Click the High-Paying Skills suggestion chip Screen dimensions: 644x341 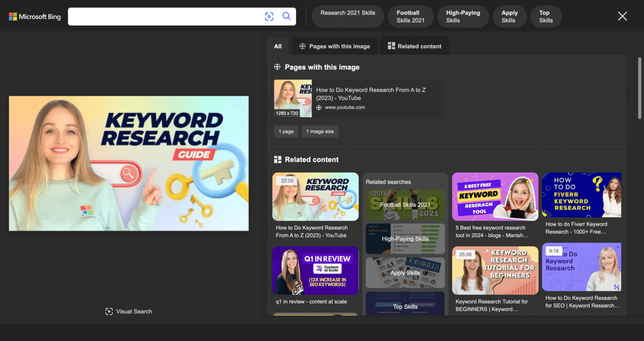pyautogui.click(x=463, y=16)
